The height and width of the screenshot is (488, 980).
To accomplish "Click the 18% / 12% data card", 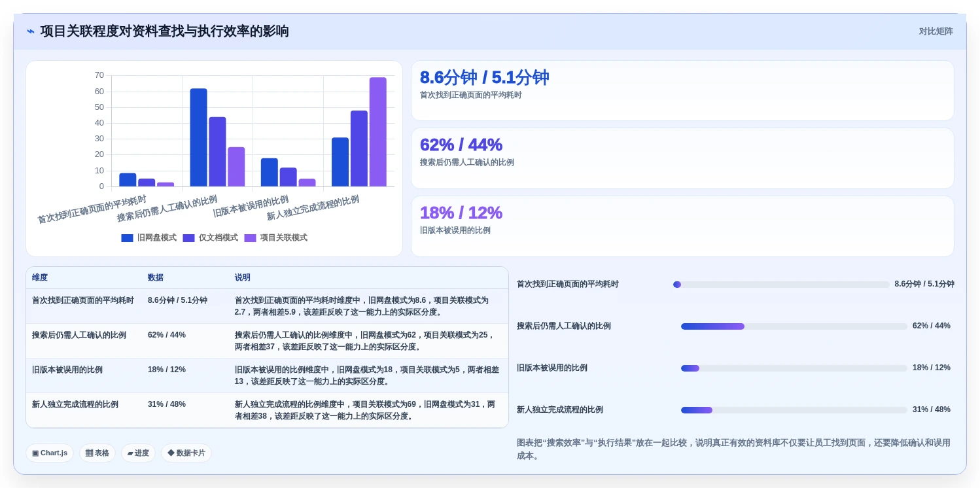I will tap(682, 226).
